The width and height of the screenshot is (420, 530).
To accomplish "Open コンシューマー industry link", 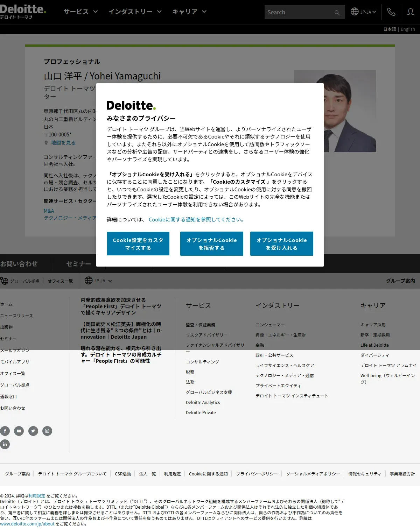I will [270, 325].
